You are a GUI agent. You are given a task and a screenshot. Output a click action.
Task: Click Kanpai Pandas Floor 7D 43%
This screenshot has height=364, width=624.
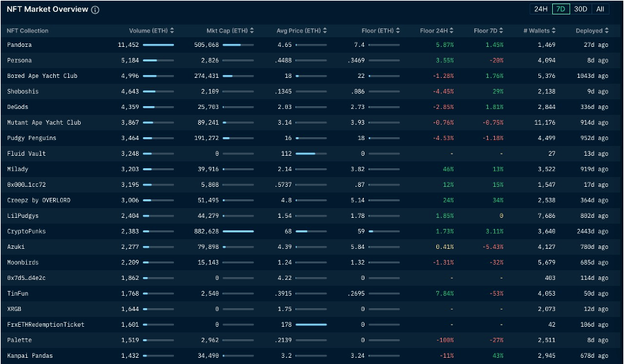tap(498, 356)
